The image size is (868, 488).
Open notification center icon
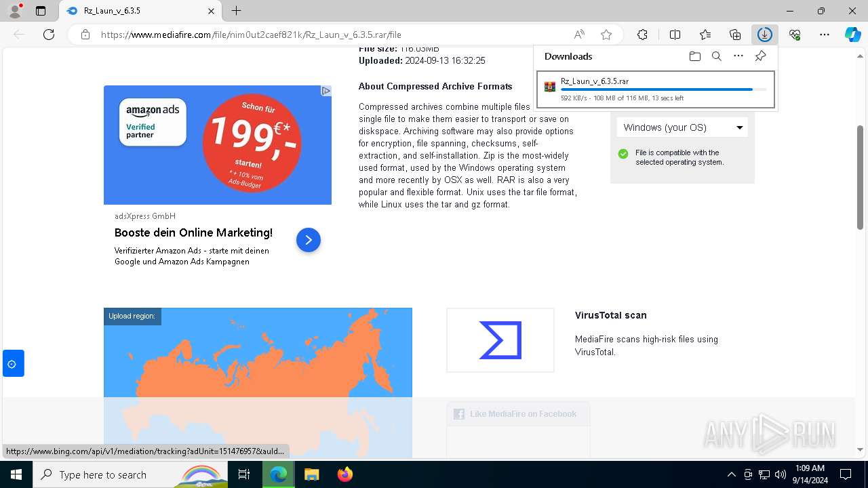[846, 474]
